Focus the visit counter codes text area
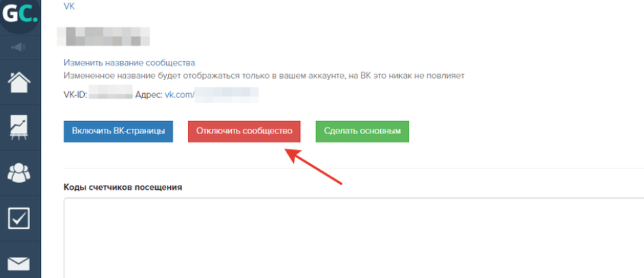Viewport: 644px width, 278px height. tap(353, 238)
